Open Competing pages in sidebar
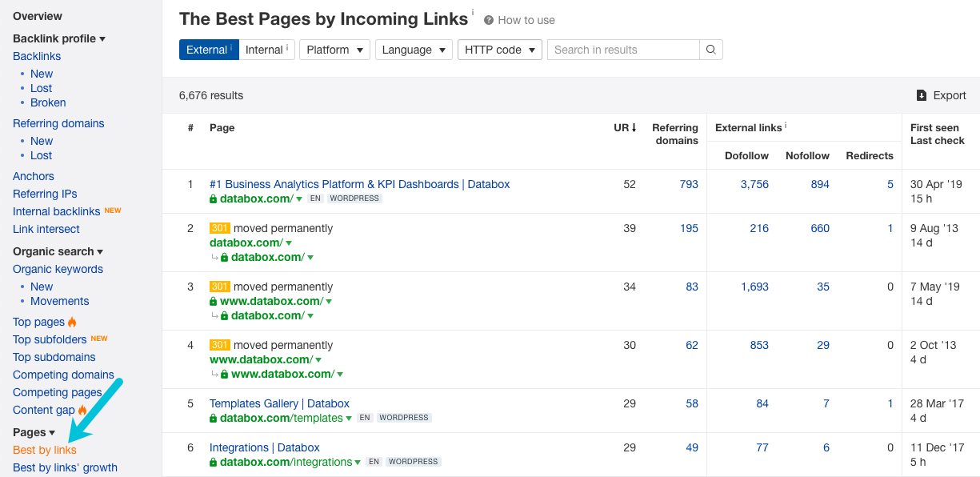The height and width of the screenshot is (477, 980). tap(57, 392)
